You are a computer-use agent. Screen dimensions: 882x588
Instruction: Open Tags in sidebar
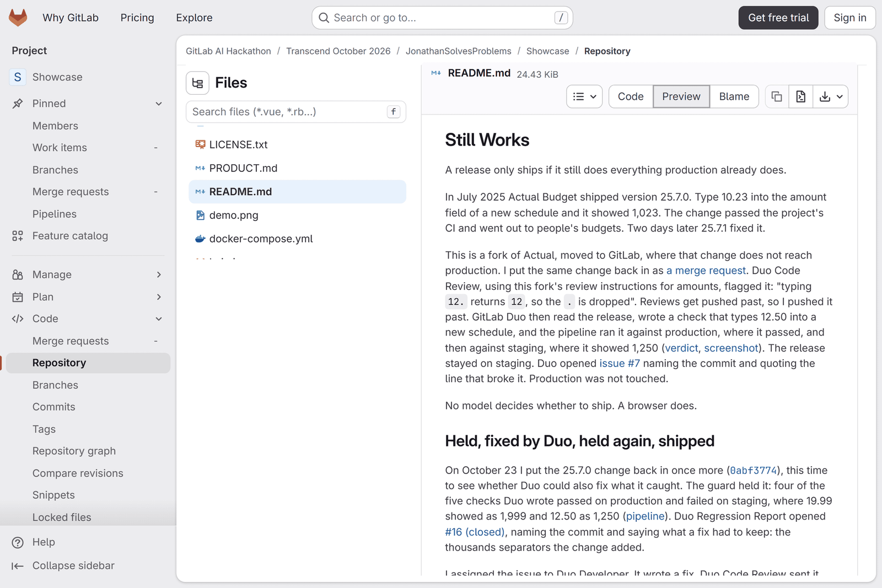[x=44, y=429]
